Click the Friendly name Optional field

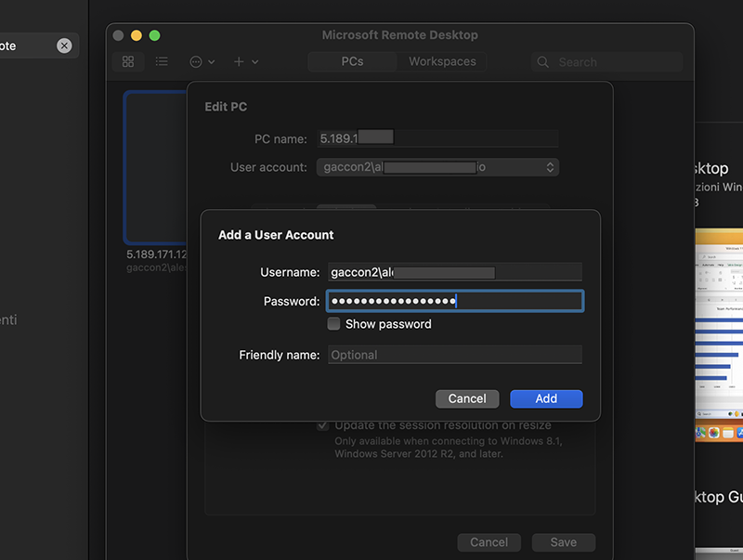pyautogui.click(x=455, y=355)
